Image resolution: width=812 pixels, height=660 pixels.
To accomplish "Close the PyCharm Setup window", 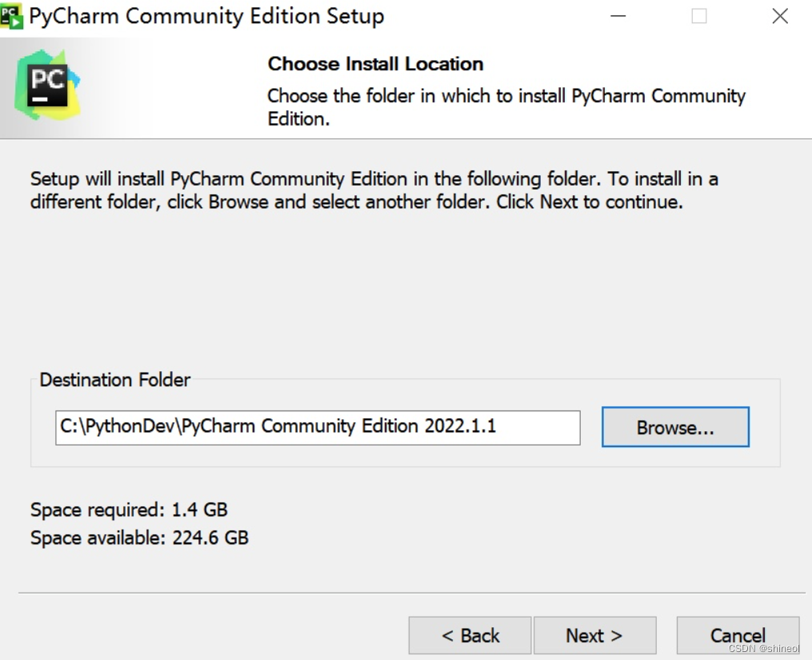I will pyautogui.click(x=780, y=16).
